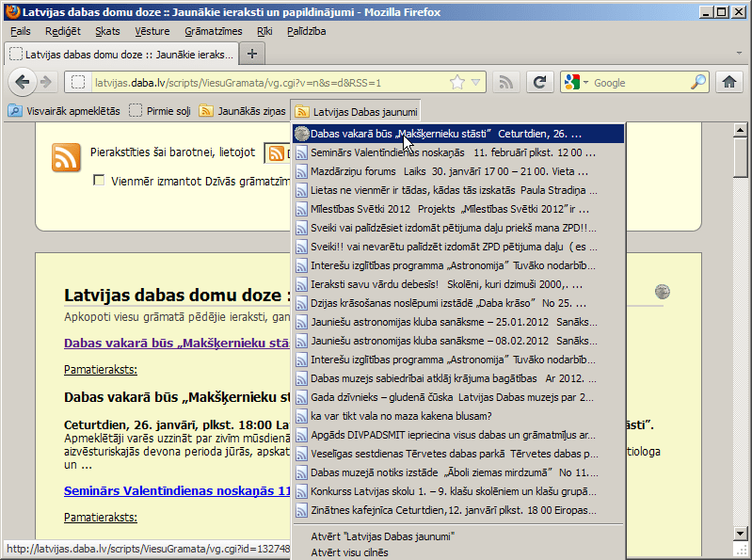Click the search magnifier in the Google box
This screenshot has height=560, width=752.
698,83
